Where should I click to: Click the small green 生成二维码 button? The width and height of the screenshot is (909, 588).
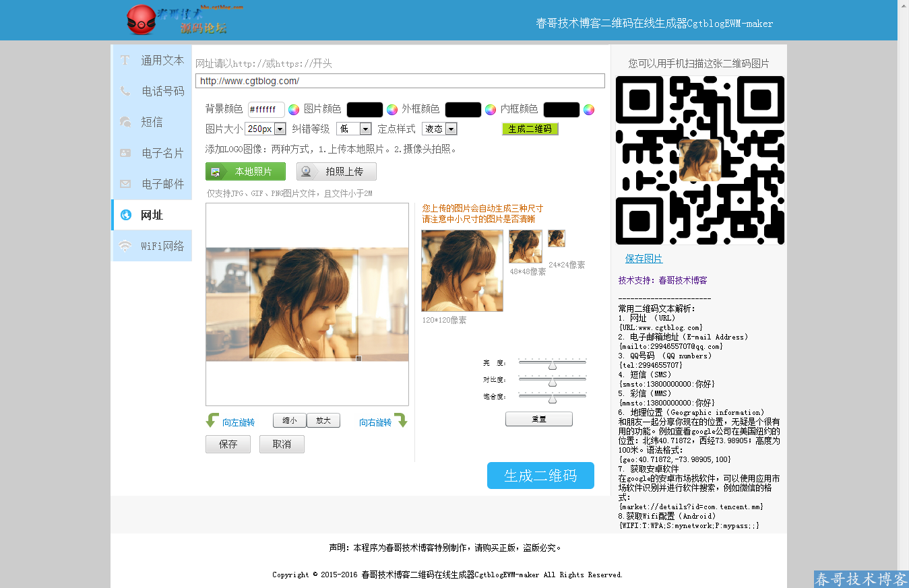530,129
